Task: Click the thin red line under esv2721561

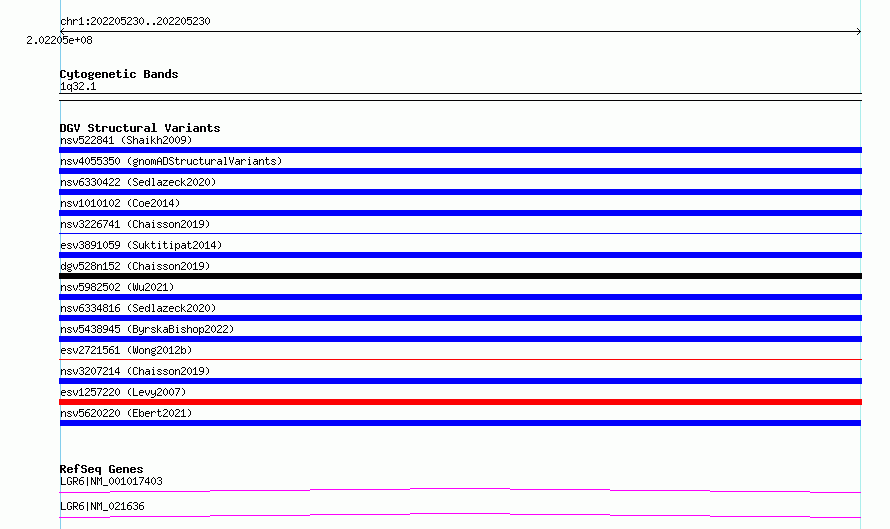Action: point(460,359)
